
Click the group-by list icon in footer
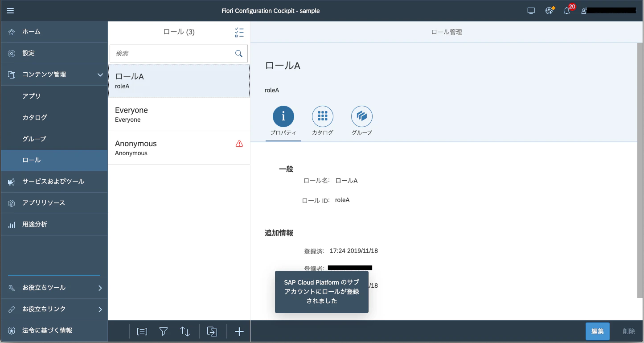click(142, 331)
